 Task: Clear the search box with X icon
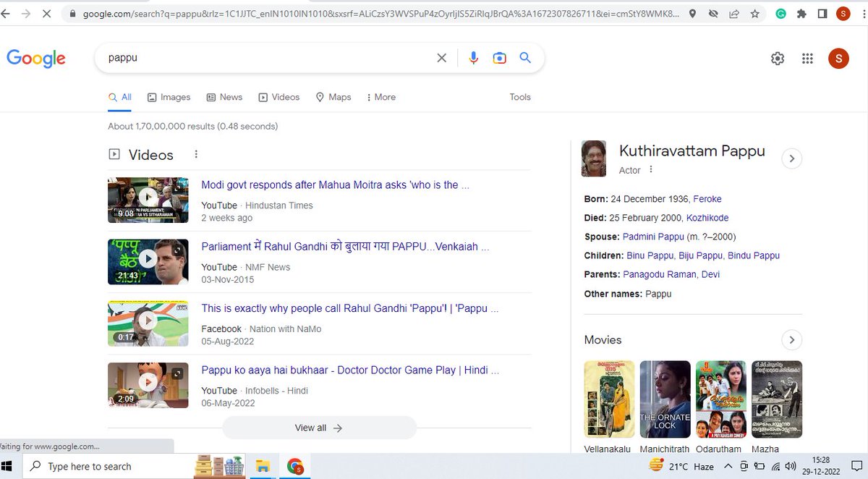tap(442, 58)
